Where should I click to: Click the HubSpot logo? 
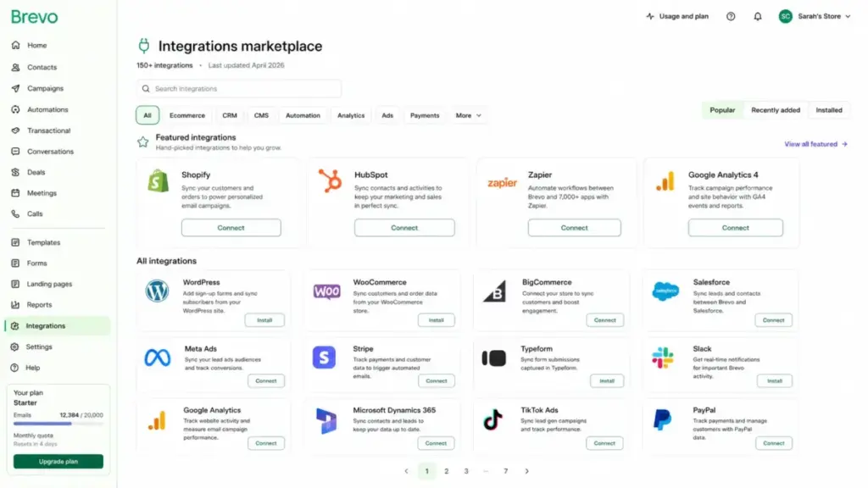tap(330, 181)
